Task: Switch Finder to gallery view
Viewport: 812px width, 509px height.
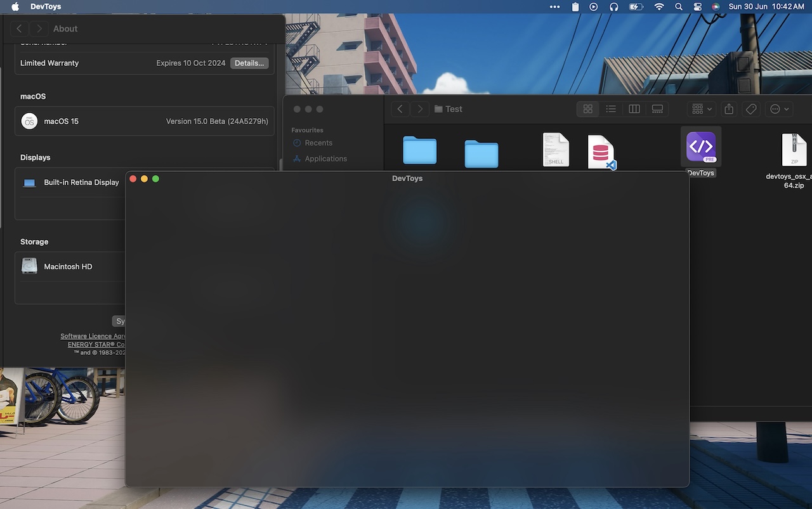Action: coord(657,109)
